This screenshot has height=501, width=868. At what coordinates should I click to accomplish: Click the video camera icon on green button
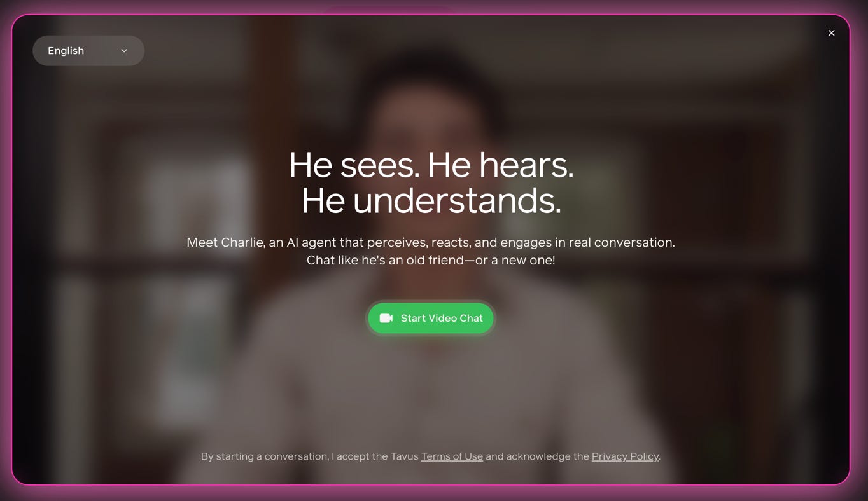(x=386, y=318)
